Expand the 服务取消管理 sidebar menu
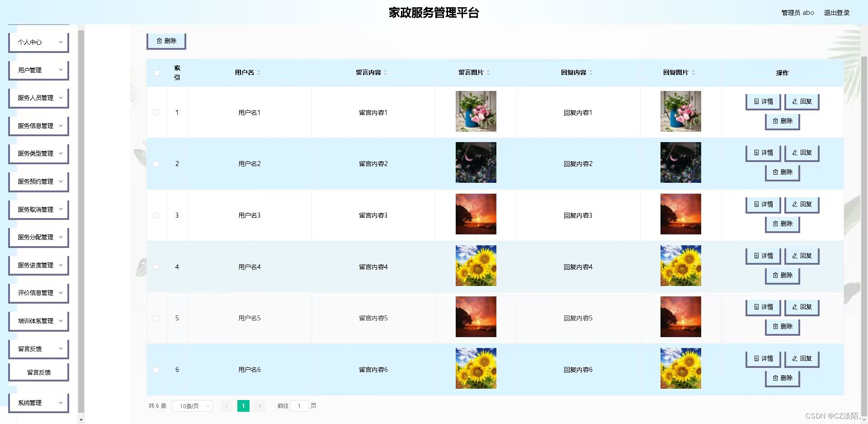The width and height of the screenshot is (868, 424). click(38, 210)
